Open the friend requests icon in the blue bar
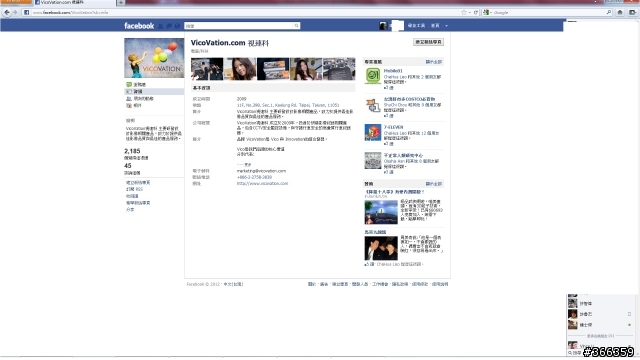The width and height of the screenshot is (640, 360). coord(160,26)
